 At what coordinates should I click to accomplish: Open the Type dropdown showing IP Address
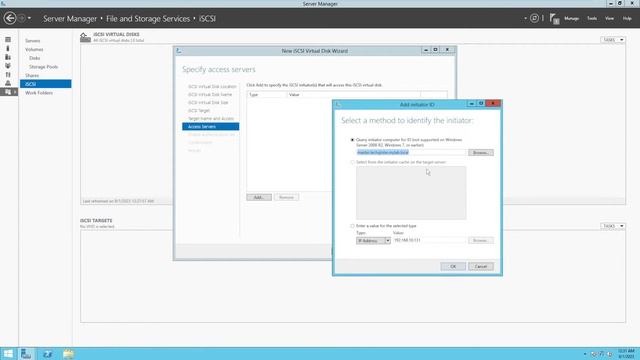pos(373,241)
